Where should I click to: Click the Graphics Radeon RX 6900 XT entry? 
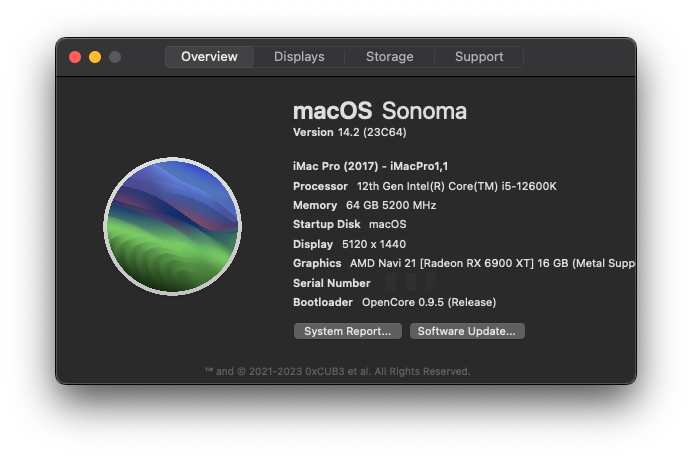pos(463,263)
